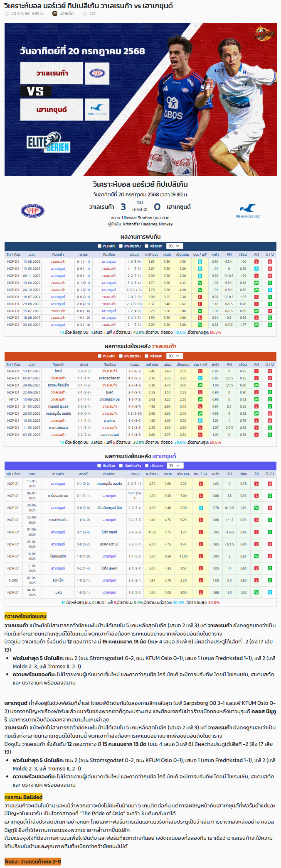Image resolution: width=281 pixels, height=868 pixels.
Task: Check the ลีกเดียวกัน checkbox in the Haugesund form table
Action: [x=121, y=466]
